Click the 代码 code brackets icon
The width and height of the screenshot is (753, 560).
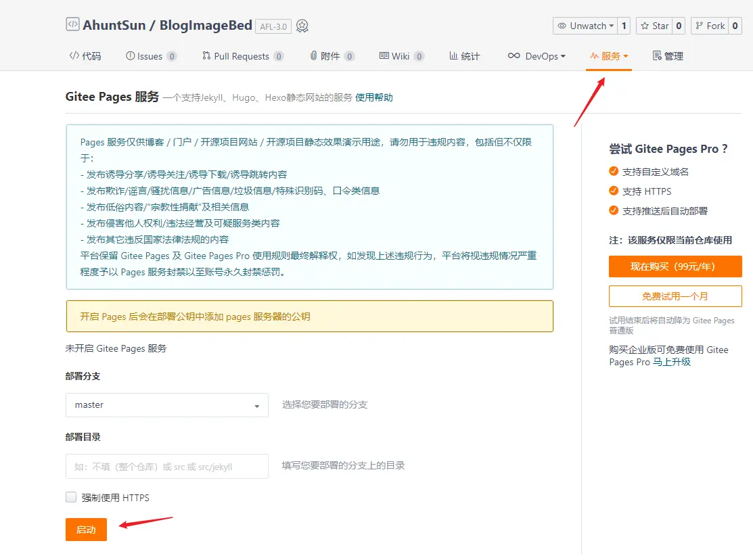pyautogui.click(x=74, y=55)
